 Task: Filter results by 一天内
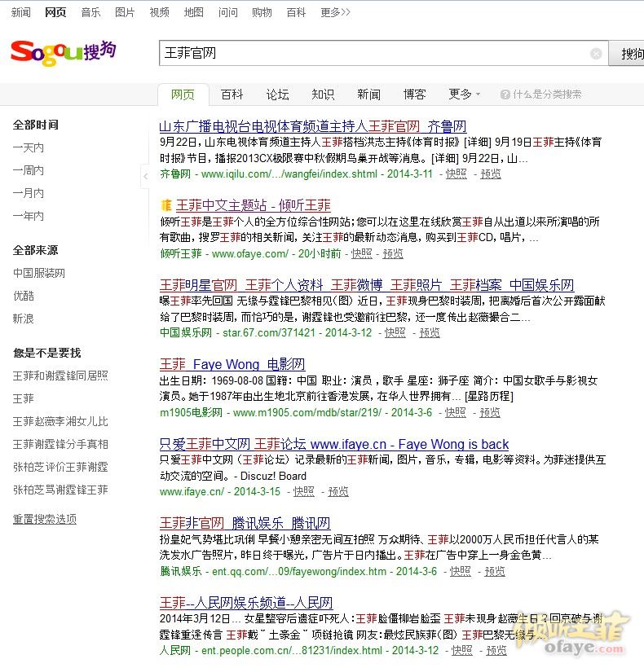tap(29, 147)
